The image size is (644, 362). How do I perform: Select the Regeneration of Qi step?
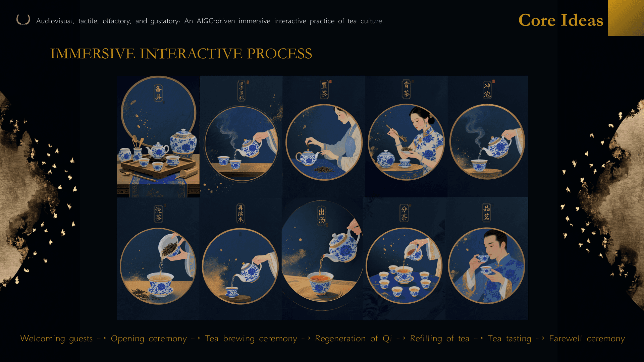coord(354,339)
